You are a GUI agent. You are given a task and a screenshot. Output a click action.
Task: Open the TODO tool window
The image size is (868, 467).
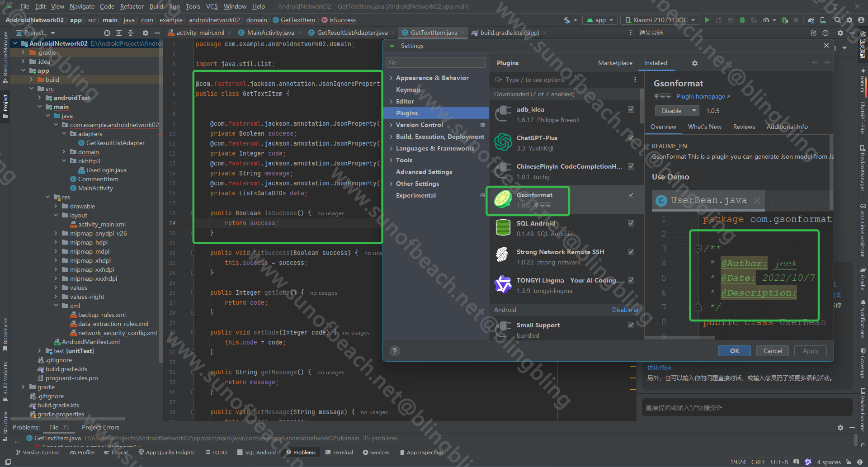tap(216, 452)
